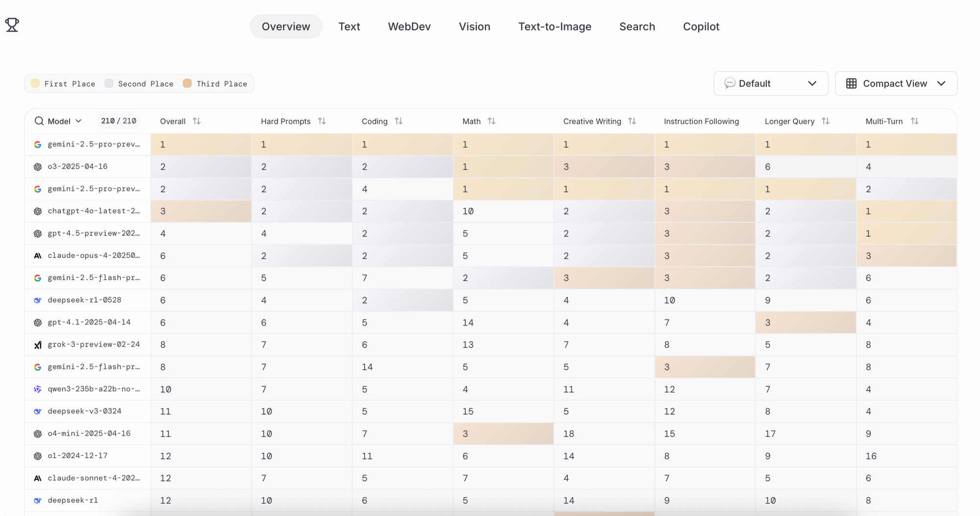
Task: Click model name deepseek-v3-0324
Action: point(84,411)
